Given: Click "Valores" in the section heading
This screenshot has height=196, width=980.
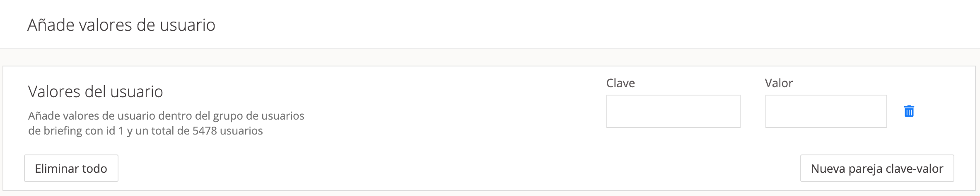Looking at the screenshot, I should (54, 92).
